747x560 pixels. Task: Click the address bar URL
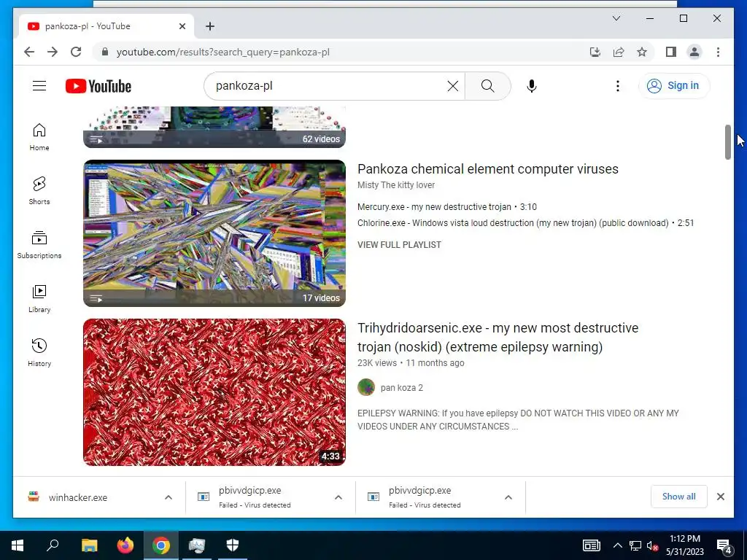pos(223,52)
